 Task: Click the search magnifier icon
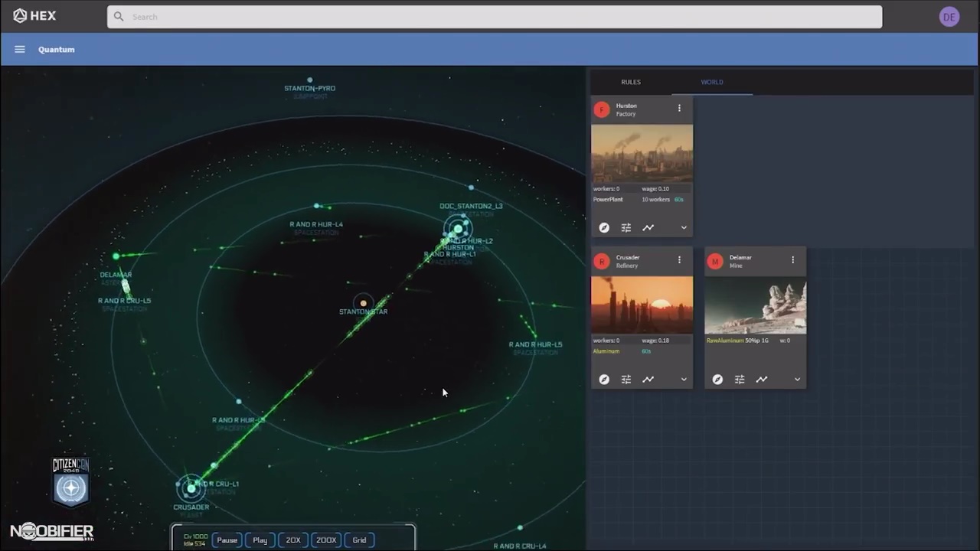[x=119, y=16]
